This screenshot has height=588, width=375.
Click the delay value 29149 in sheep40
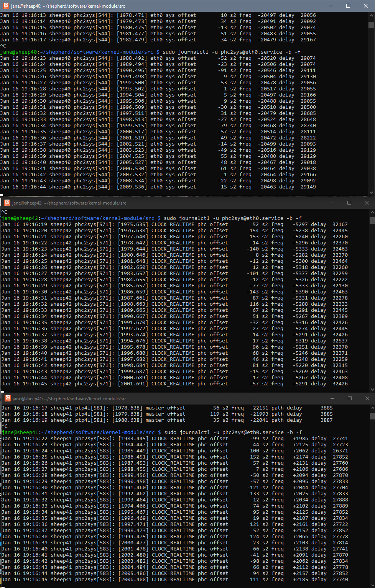pyautogui.click(x=308, y=187)
